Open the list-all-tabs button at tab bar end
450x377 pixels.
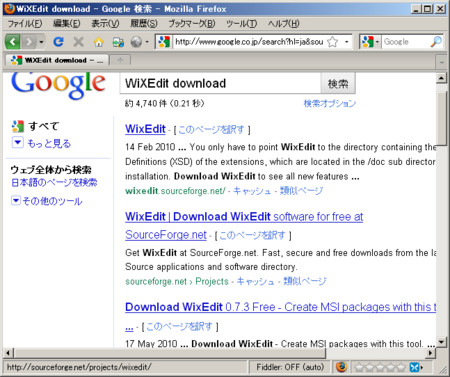pos(441,62)
